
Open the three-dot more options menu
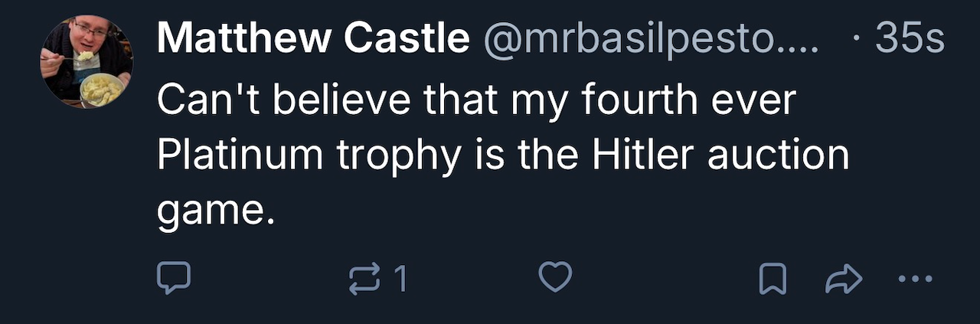(916, 279)
